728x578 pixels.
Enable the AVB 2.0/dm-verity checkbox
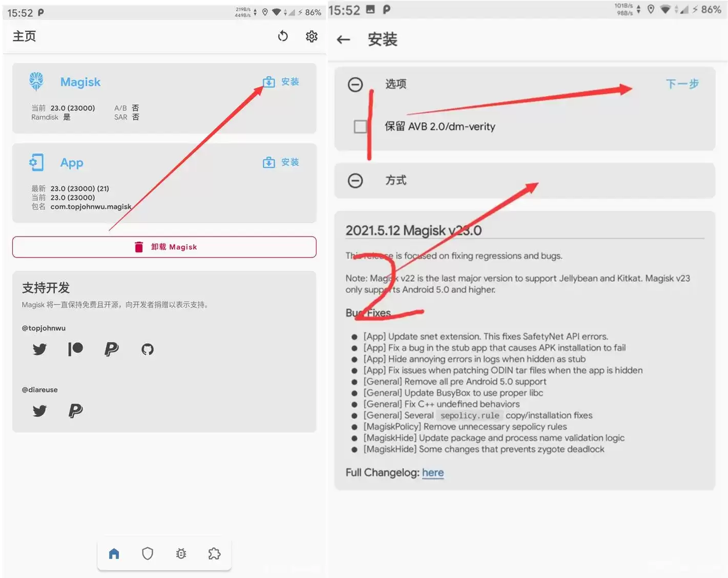(361, 126)
